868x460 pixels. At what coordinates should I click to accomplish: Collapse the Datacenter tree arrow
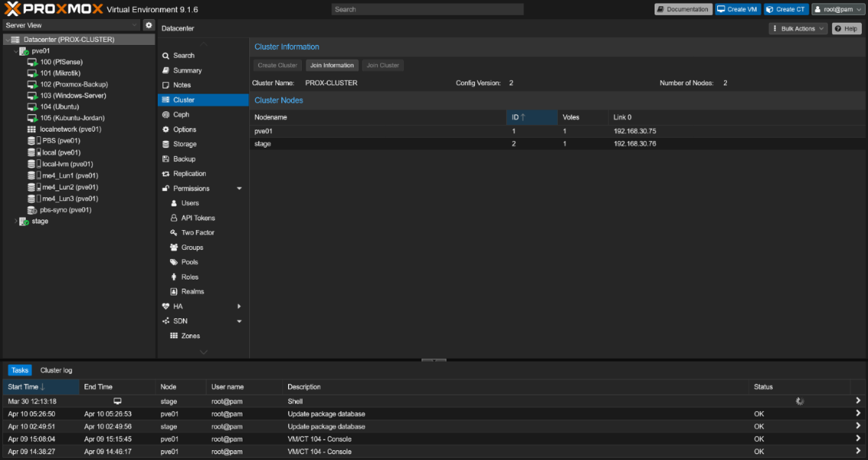click(x=7, y=40)
